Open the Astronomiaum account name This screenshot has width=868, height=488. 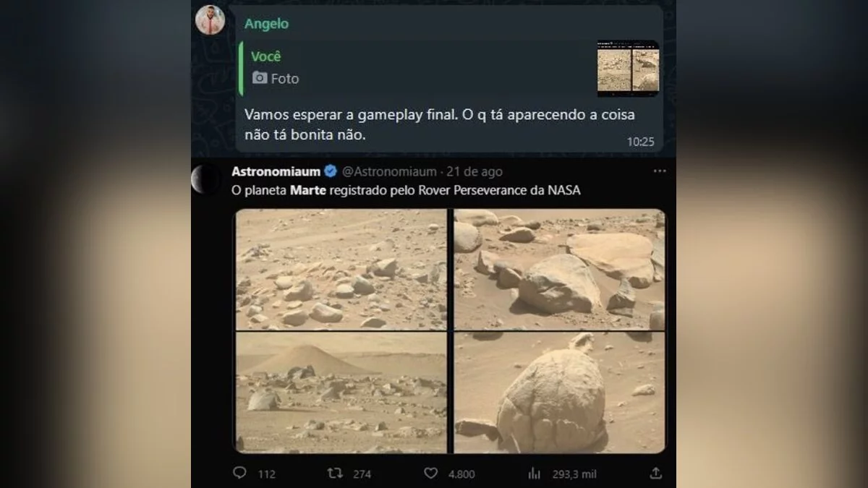[x=276, y=171]
